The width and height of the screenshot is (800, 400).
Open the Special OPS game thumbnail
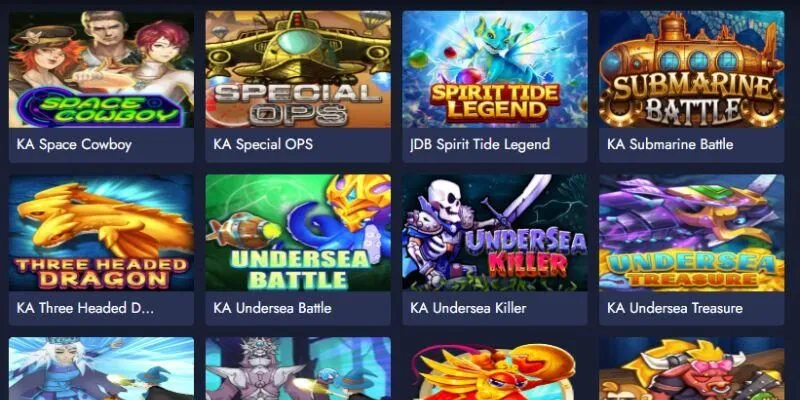tap(298, 69)
